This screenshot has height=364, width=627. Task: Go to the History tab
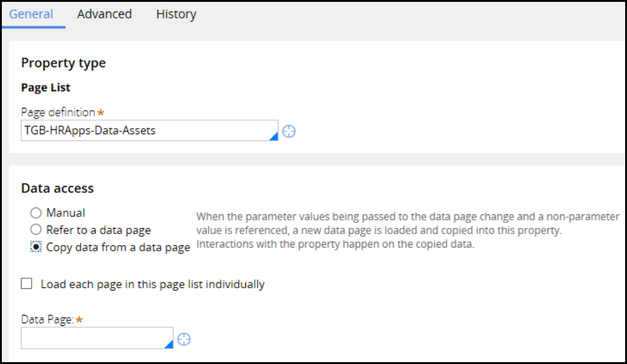point(176,14)
